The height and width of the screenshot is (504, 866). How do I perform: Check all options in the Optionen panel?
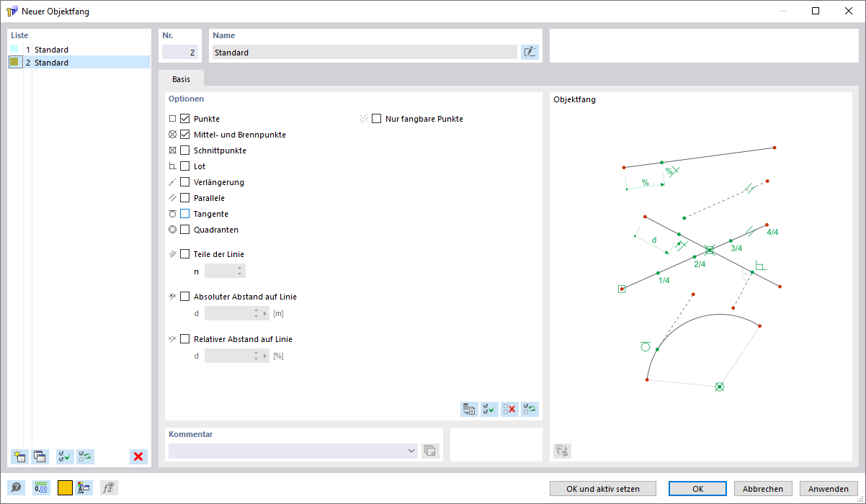489,409
